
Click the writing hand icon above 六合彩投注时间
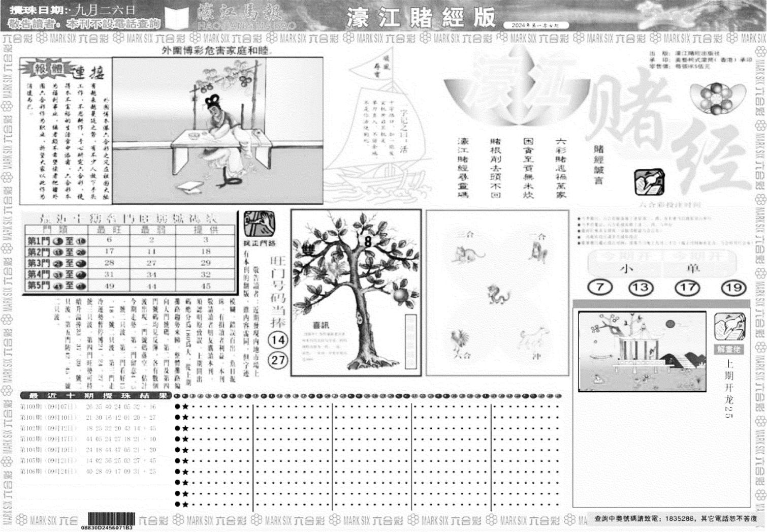pyautogui.click(x=649, y=182)
